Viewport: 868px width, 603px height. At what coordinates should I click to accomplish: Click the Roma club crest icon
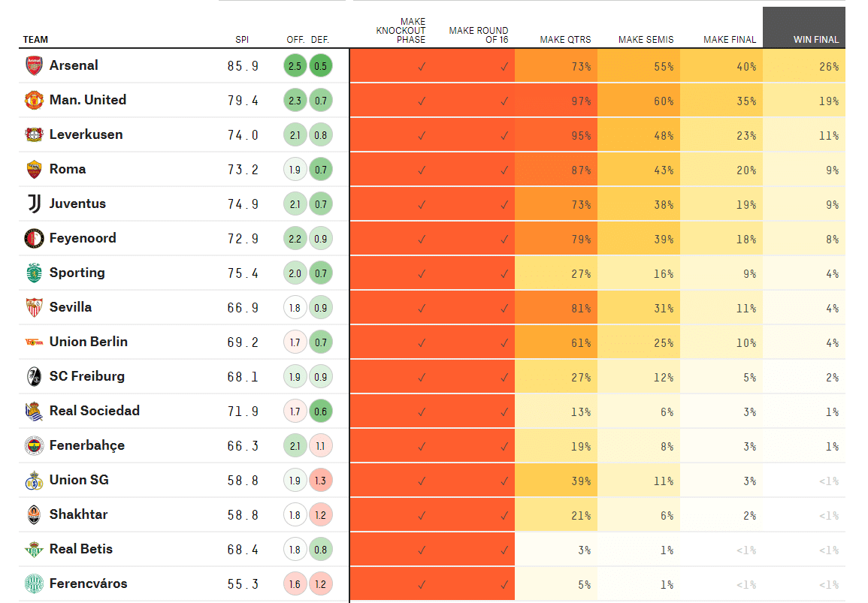[34, 169]
